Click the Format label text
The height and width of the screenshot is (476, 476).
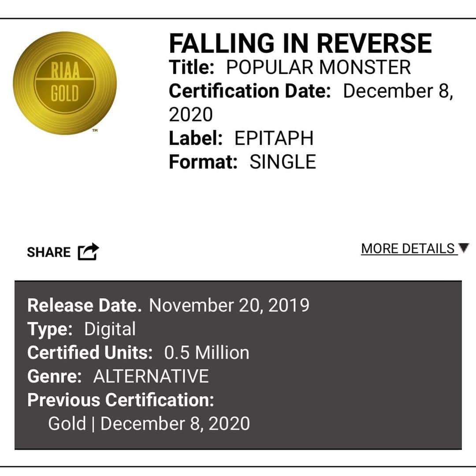point(203,162)
